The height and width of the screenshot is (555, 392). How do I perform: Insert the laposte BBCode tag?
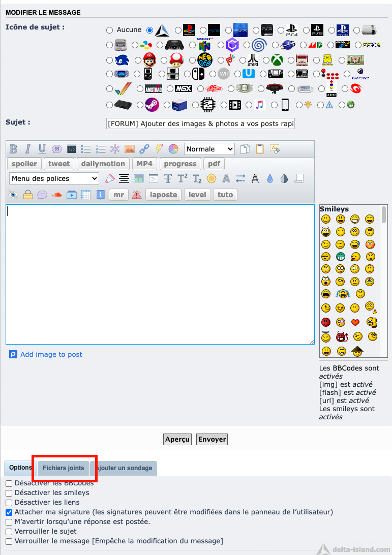163,195
